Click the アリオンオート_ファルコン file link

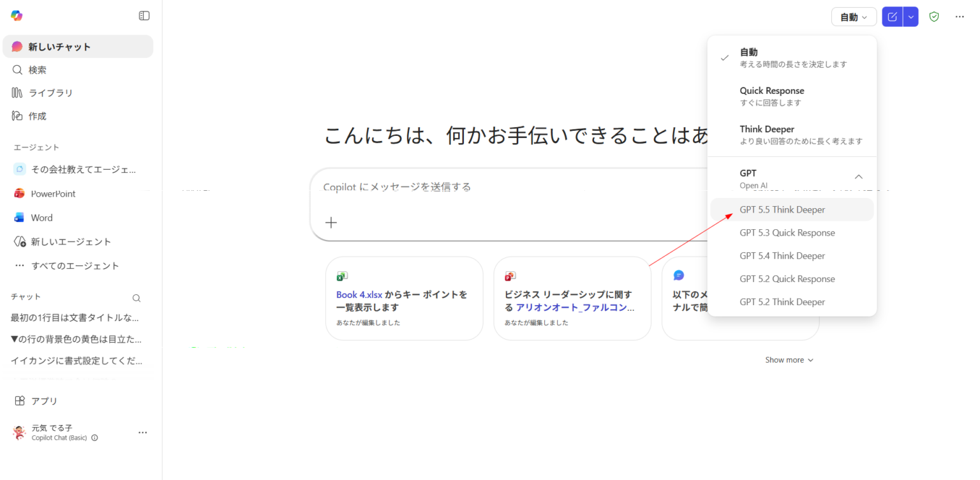click(575, 308)
